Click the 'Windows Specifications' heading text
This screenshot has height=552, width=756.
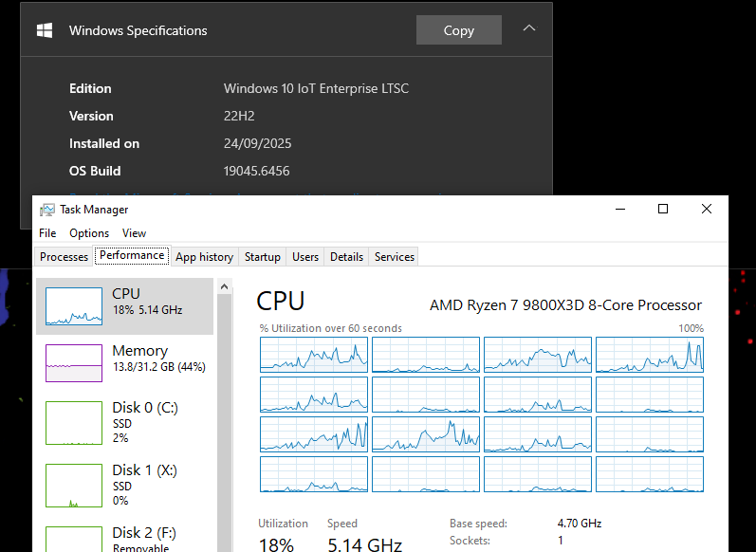[x=138, y=30]
